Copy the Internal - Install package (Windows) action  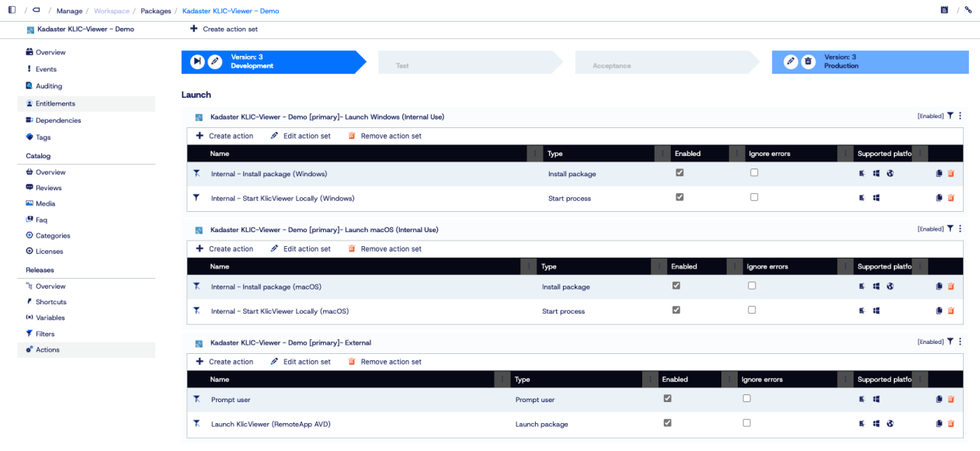coord(939,174)
